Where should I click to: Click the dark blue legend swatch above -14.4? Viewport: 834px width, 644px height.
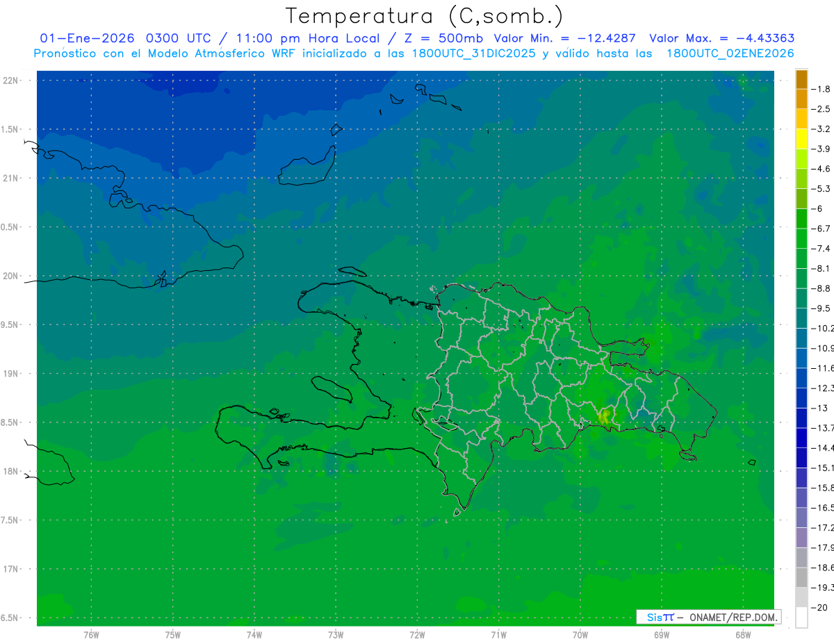click(x=801, y=438)
